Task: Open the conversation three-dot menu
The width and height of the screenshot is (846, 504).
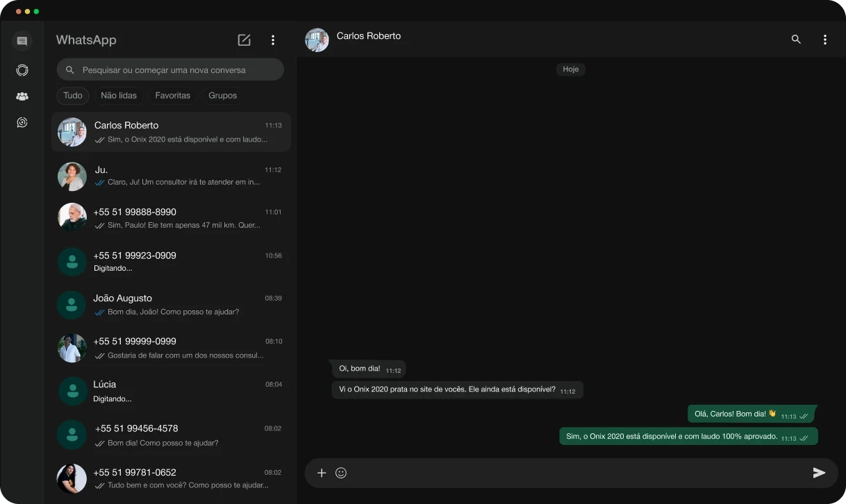Action: [x=825, y=40]
